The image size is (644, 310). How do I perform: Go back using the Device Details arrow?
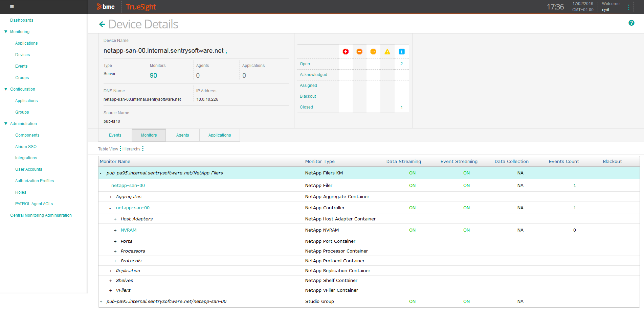[x=102, y=24]
